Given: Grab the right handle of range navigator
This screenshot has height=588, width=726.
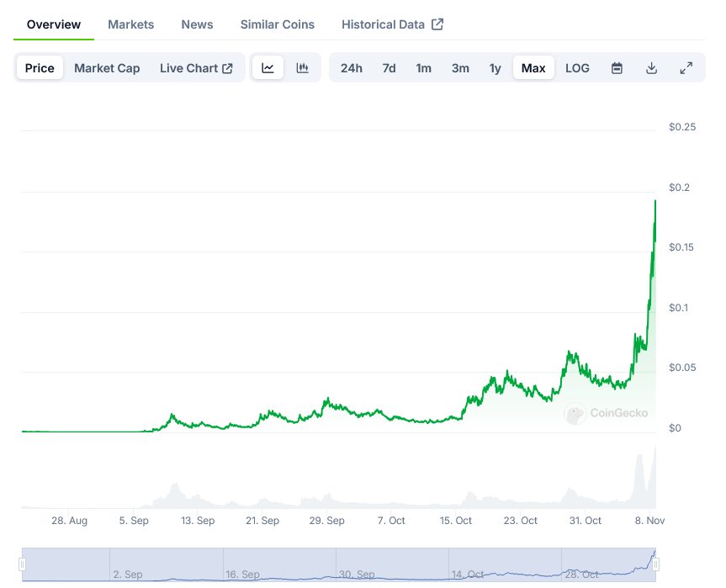Looking at the screenshot, I should (x=656, y=564).
